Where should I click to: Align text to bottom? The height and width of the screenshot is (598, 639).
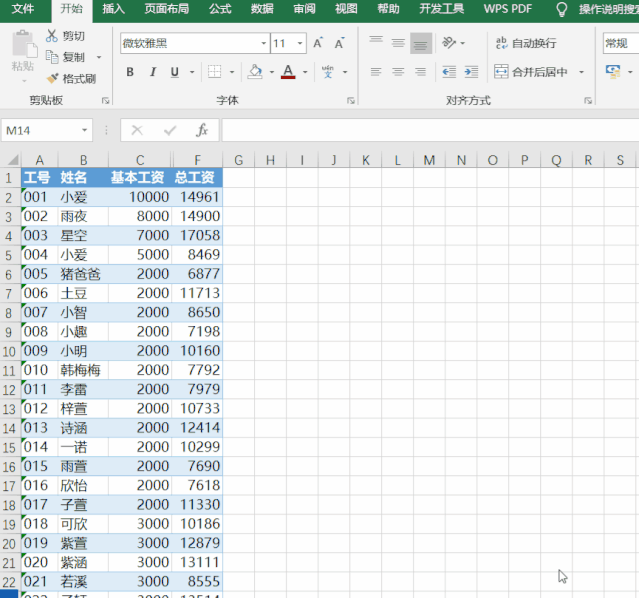click(x=421, y=42)
